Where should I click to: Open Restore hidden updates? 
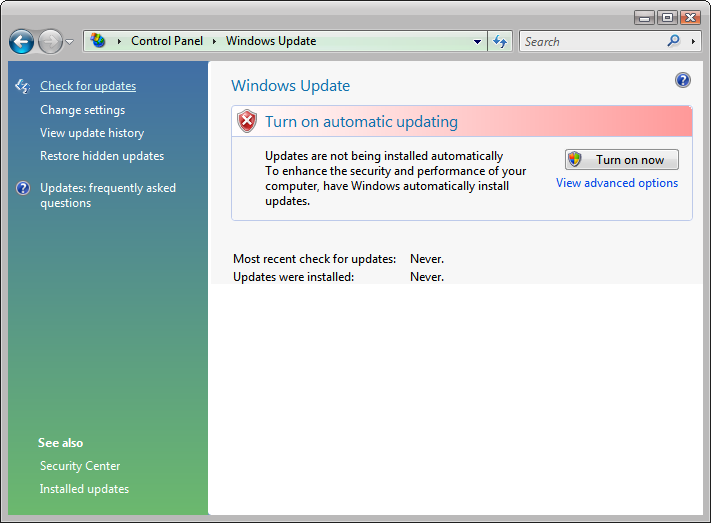[x=102, y=156]
